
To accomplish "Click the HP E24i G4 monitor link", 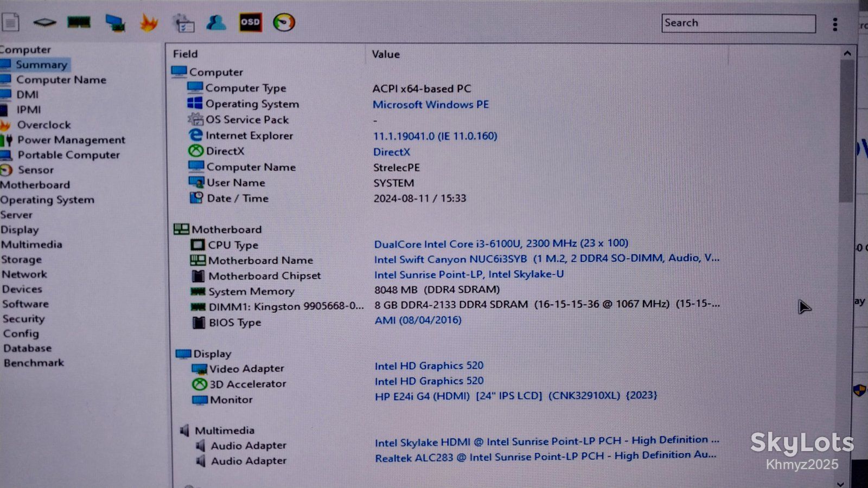I will point(516,396).
